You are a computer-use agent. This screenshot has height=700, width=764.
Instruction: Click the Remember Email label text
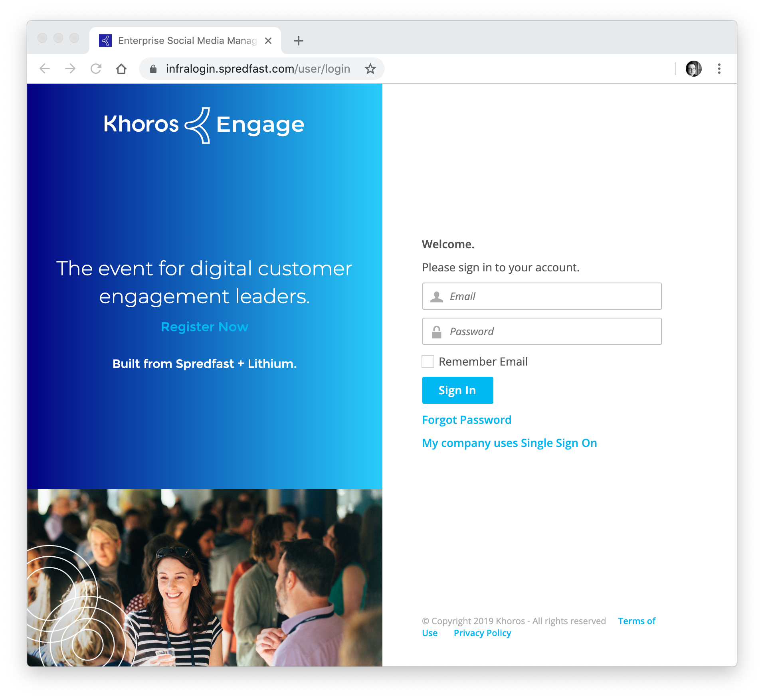pos(483,362)
